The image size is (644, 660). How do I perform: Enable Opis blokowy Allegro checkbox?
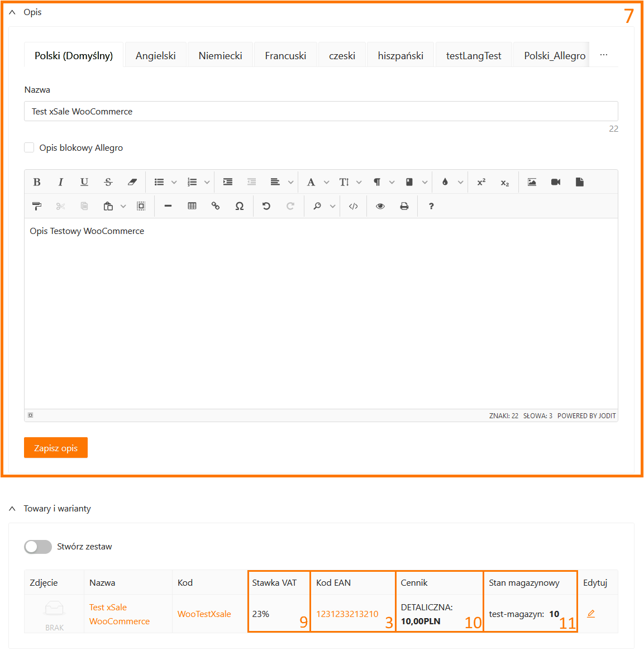(30, 147)
